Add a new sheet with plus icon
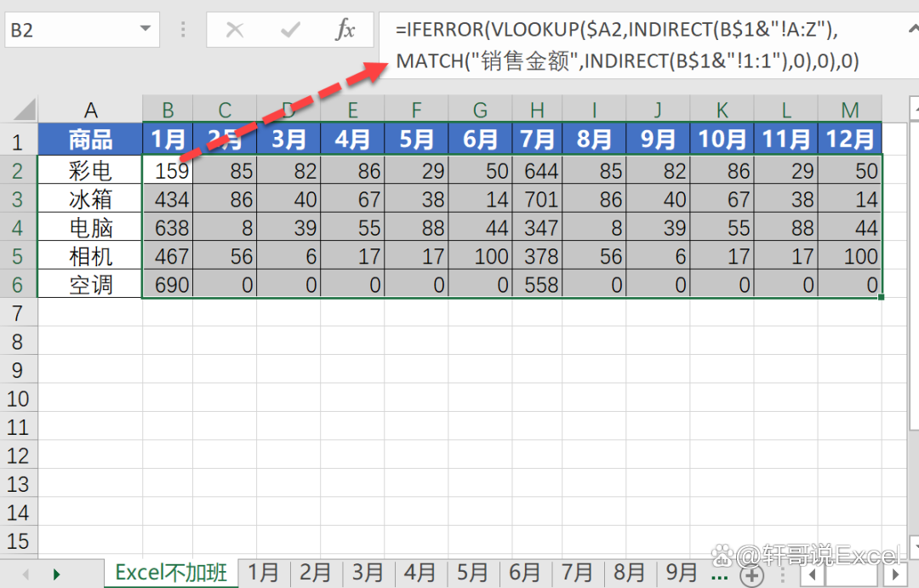The height and width of the screenshot is (588, 919). 752,575
